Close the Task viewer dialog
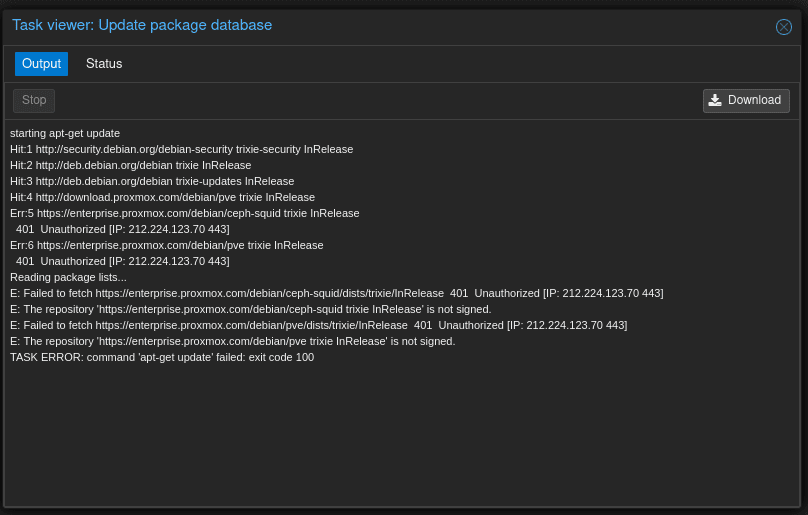 [783, 27]
